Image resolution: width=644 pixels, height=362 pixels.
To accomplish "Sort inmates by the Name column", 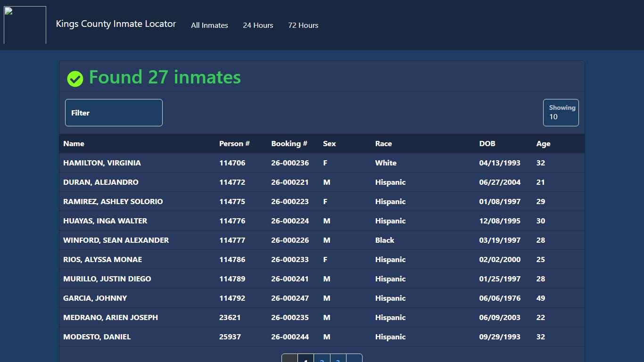I will coord(74,144).
